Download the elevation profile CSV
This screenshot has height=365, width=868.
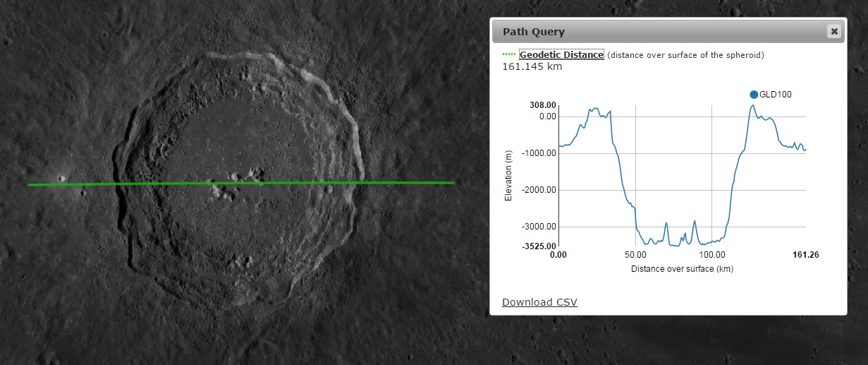pyautogui.click(x=539, y=302)
